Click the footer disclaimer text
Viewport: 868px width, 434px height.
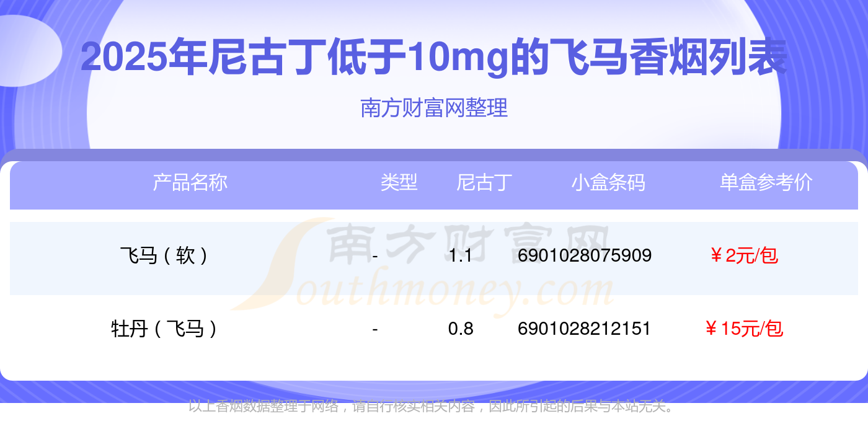tap(432, 407)
